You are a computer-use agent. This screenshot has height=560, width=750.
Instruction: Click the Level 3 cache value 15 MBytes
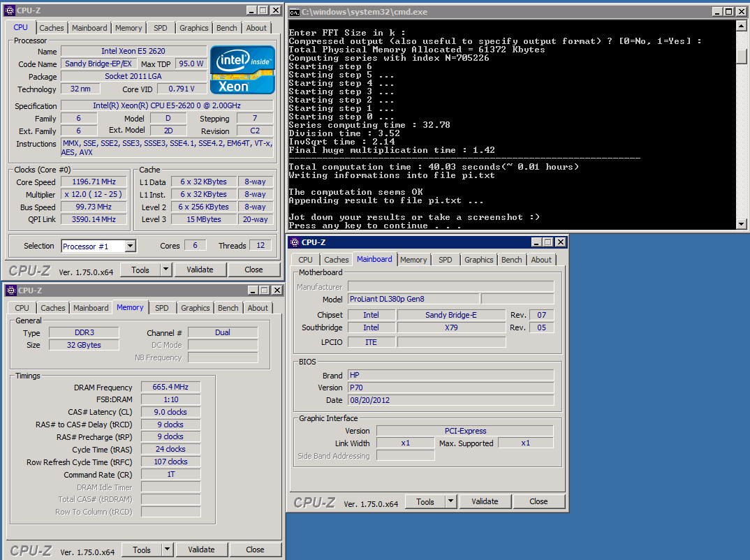pyautogui.click(x=204, y=219)
